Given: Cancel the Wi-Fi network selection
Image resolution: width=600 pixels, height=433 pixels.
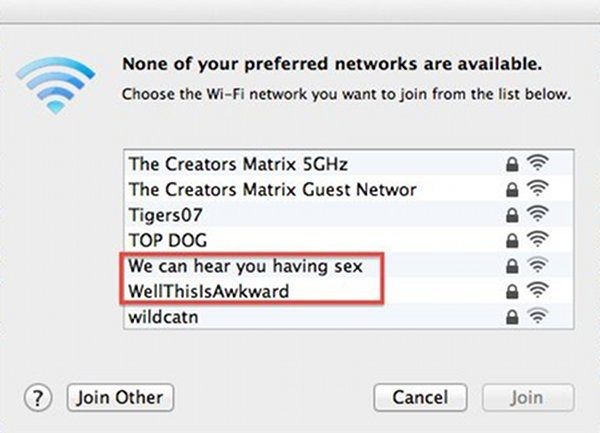Looking at the screenshot, I should click(420, 397).
